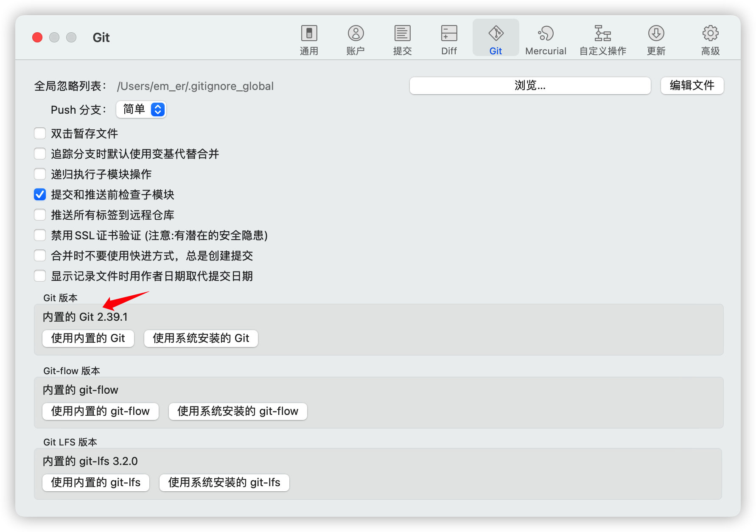Enable 双击暂存文件 checkbox
The image size is (756, 532).
40,134
